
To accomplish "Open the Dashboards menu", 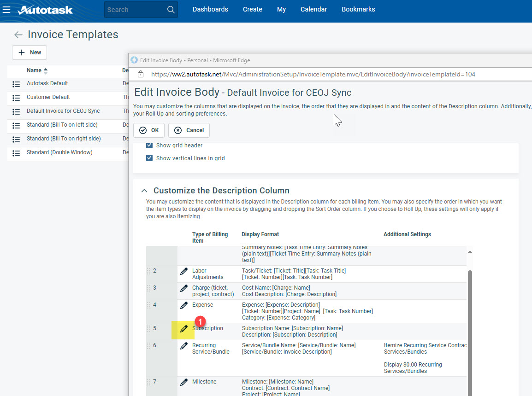I will [x=210, y=9].
